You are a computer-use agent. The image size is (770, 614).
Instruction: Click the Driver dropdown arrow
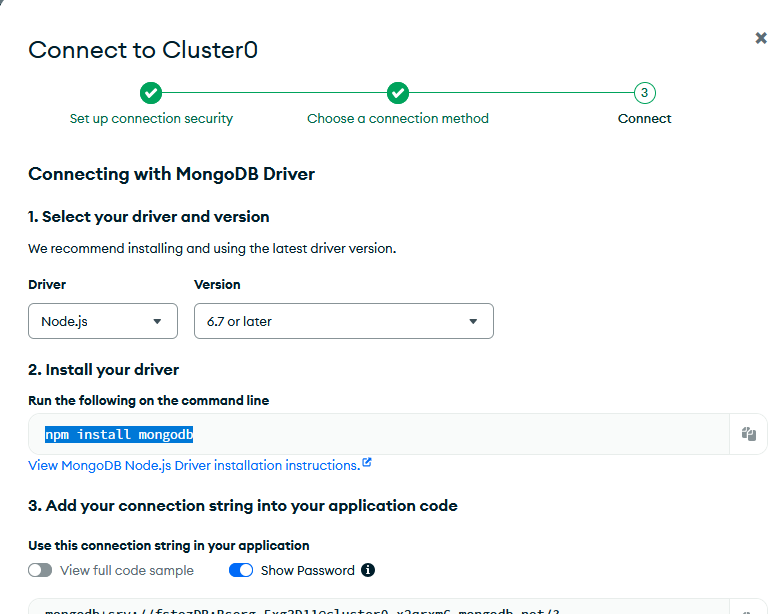tap(157, 322)
